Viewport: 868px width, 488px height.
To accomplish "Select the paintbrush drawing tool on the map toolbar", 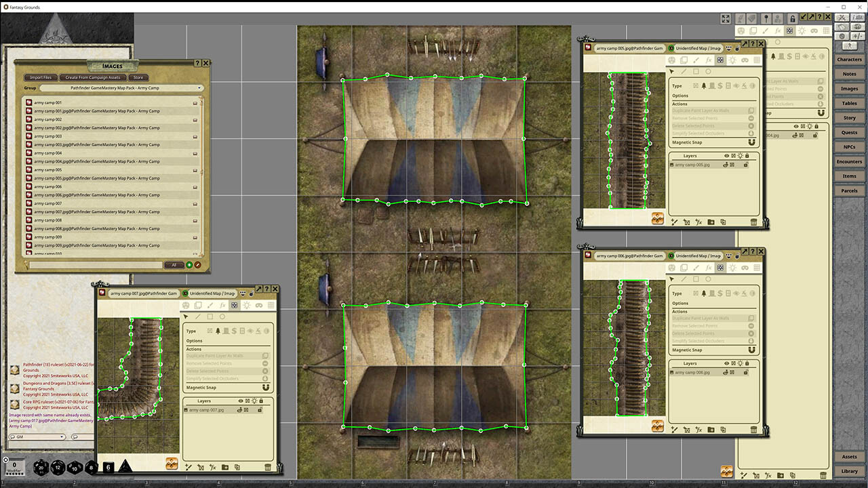I will coord(765,30).
